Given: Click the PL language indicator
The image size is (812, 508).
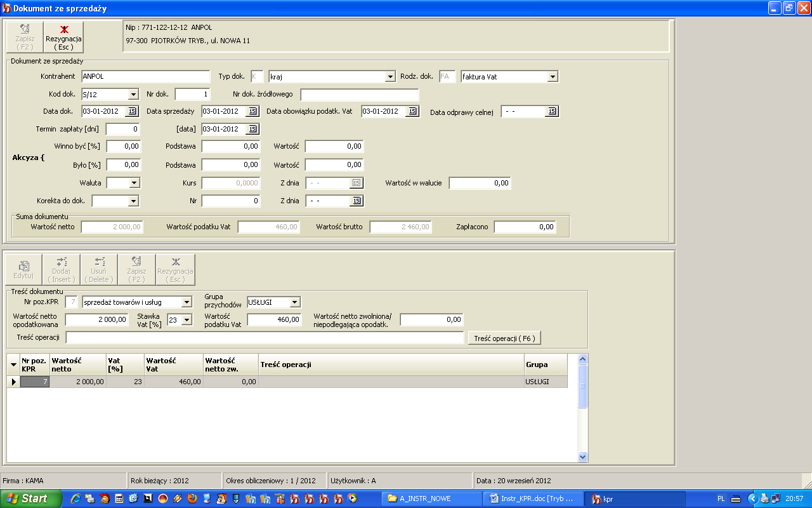Looking at the screenshot, I should pos(721,498).
